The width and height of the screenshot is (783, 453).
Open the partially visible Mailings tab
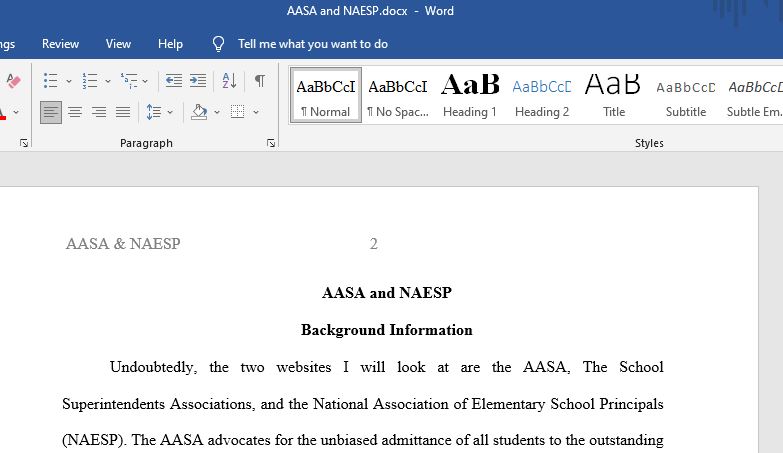coord(7,44)
